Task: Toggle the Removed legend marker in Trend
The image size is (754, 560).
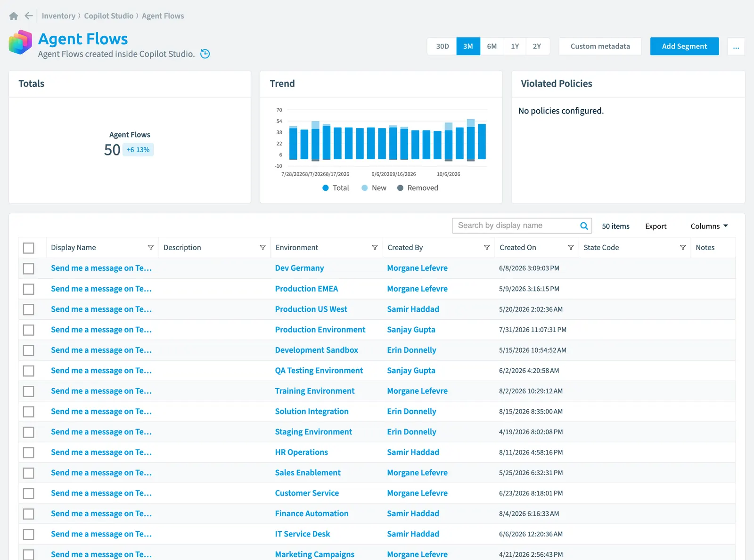Action: click(x=400, y=188)
